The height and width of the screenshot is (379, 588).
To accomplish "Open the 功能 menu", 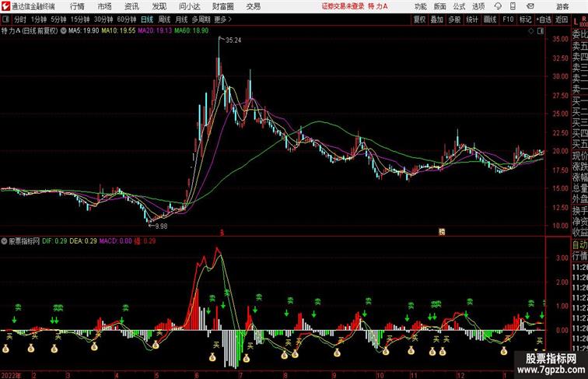I will (420, 6).
